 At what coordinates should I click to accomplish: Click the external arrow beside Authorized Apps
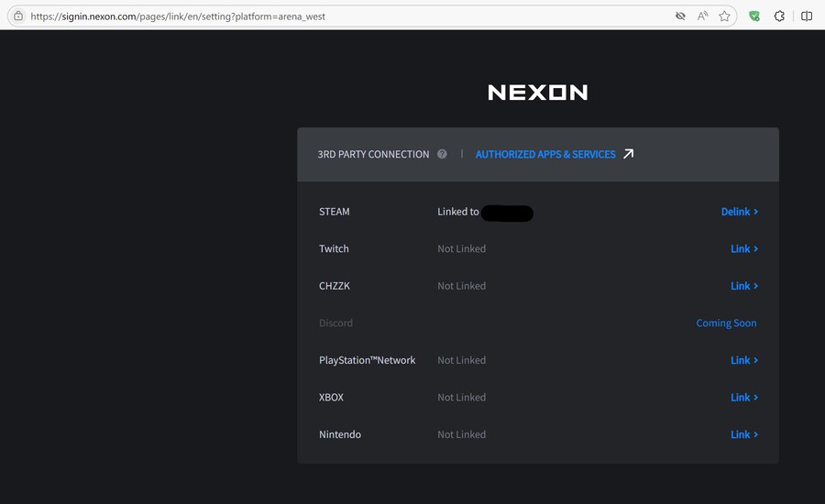point(628,154)
